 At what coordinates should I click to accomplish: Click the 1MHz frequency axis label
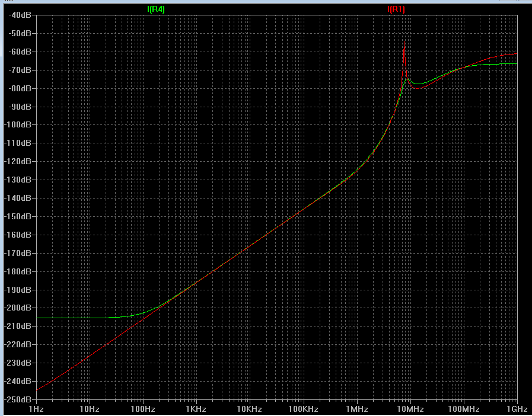(357, 409)
